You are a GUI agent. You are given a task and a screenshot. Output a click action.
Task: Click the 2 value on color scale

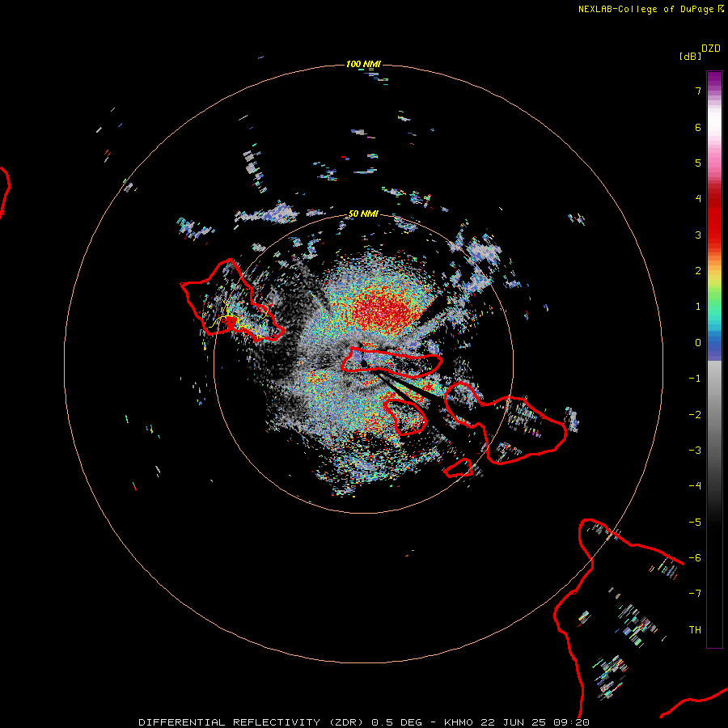pyautogui.click(x=698, y=271)
